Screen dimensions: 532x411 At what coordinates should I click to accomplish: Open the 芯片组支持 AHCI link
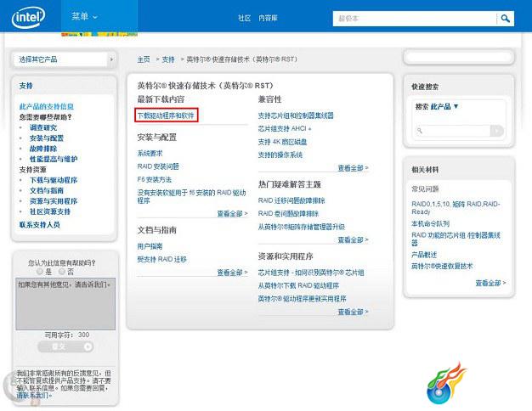(x=285, y=128)
